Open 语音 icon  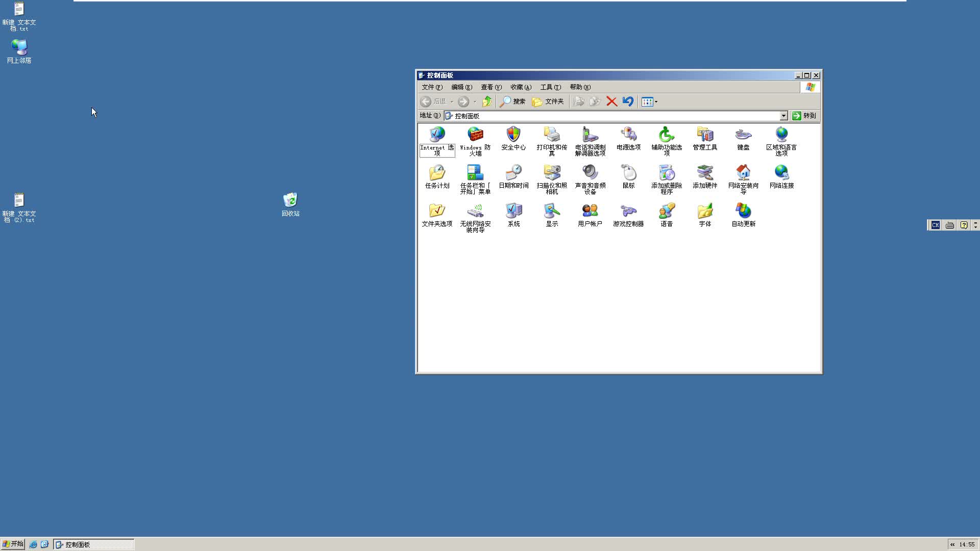click(667, 215)
